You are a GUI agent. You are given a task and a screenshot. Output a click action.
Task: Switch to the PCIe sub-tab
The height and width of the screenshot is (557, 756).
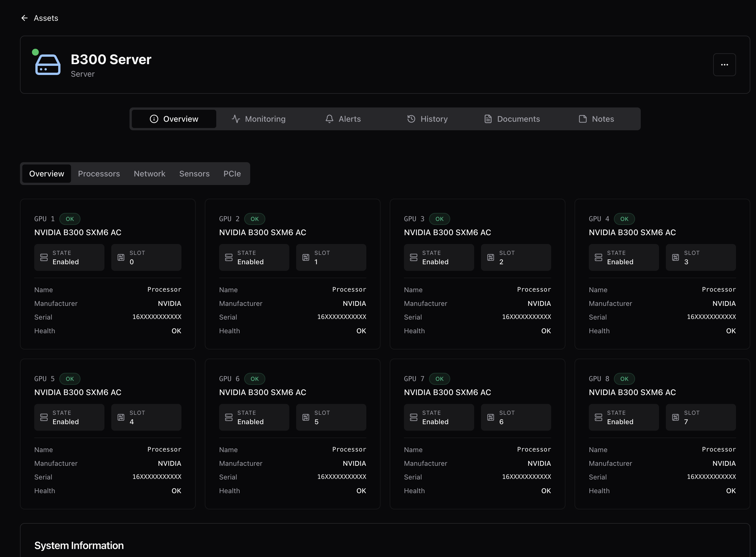(x=232, y=174)
